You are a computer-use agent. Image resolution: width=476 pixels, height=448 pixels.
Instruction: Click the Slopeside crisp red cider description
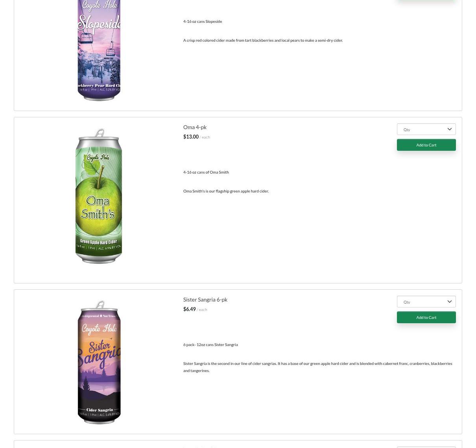point(263,40)
